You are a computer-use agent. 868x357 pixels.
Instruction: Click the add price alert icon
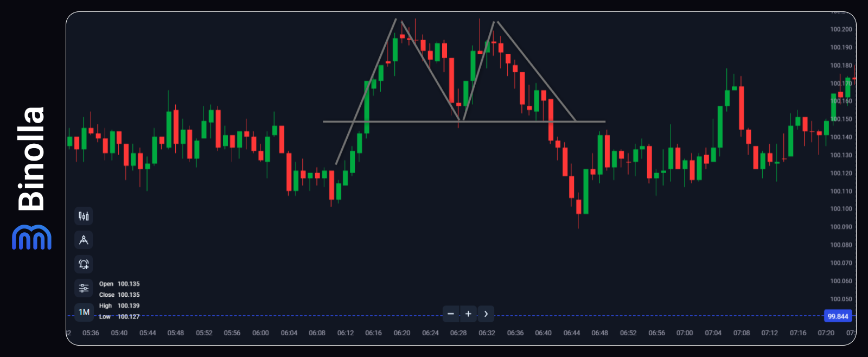click(x=84, y=264)
